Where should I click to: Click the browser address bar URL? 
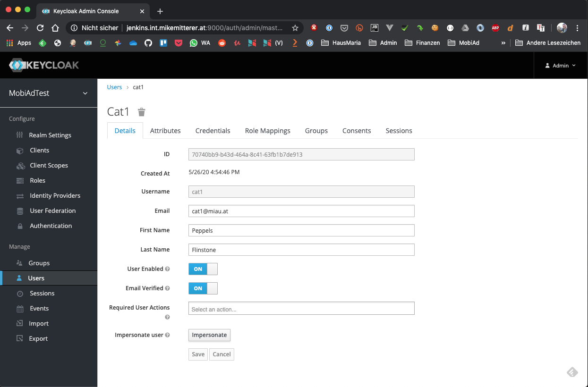[205, 28]
